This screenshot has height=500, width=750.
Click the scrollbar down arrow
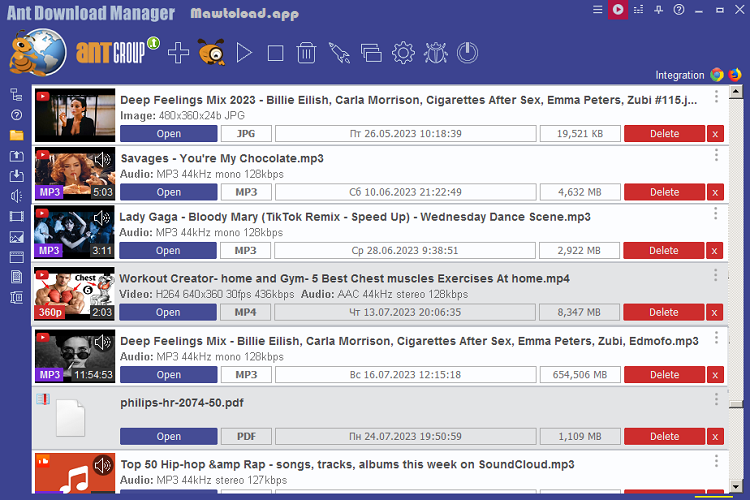tap(736, 486)
